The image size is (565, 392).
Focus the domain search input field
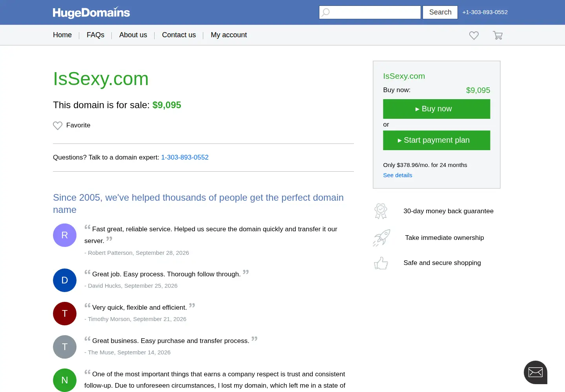pos(370,12)
